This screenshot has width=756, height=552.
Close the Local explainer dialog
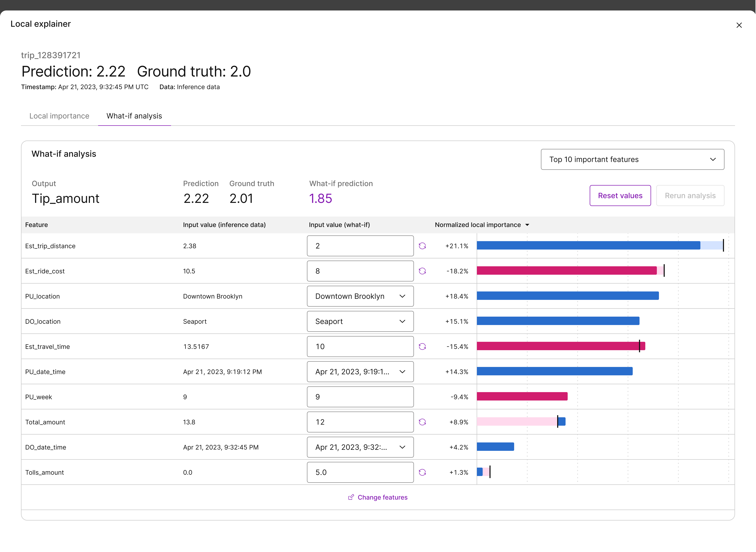(x=739, y=25)
